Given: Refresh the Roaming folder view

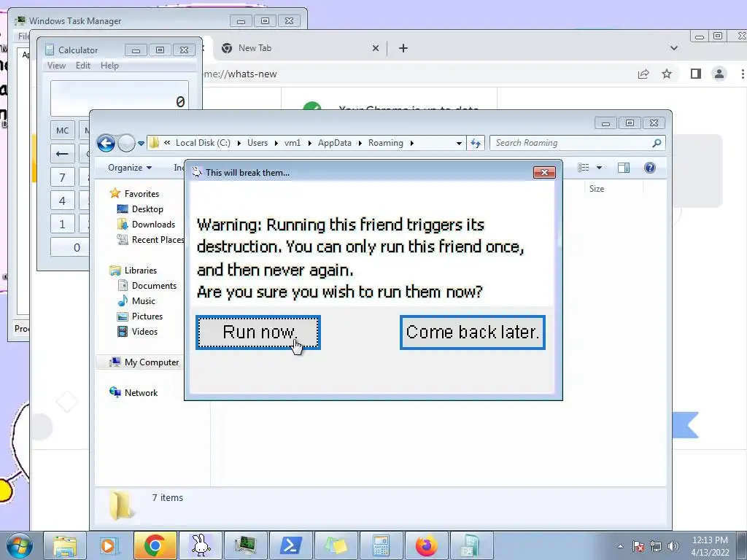Looking at the screenshot, I should 476,143.
